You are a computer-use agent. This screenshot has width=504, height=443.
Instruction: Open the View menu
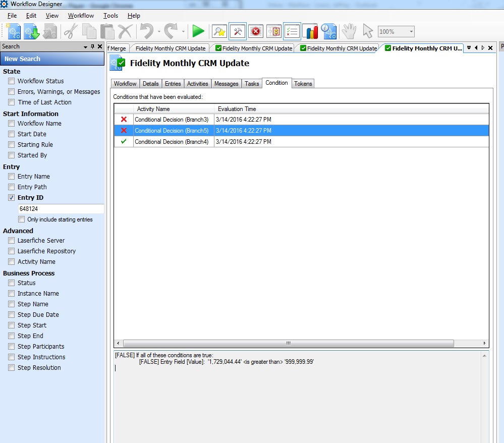pos(52,16)
